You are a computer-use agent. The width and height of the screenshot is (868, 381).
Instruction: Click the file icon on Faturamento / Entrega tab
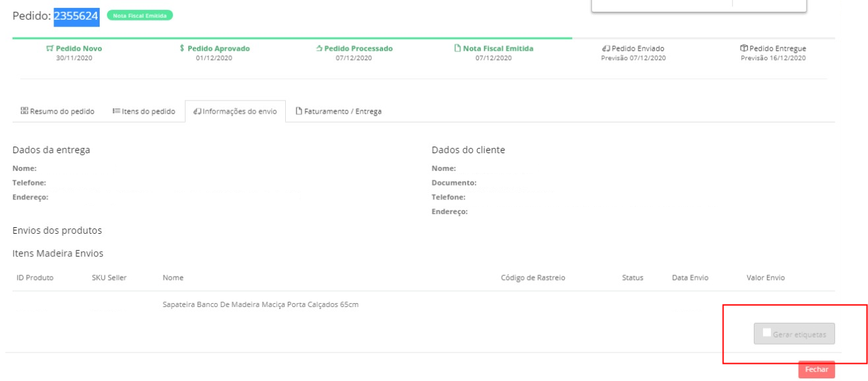[x=298, y=111]
